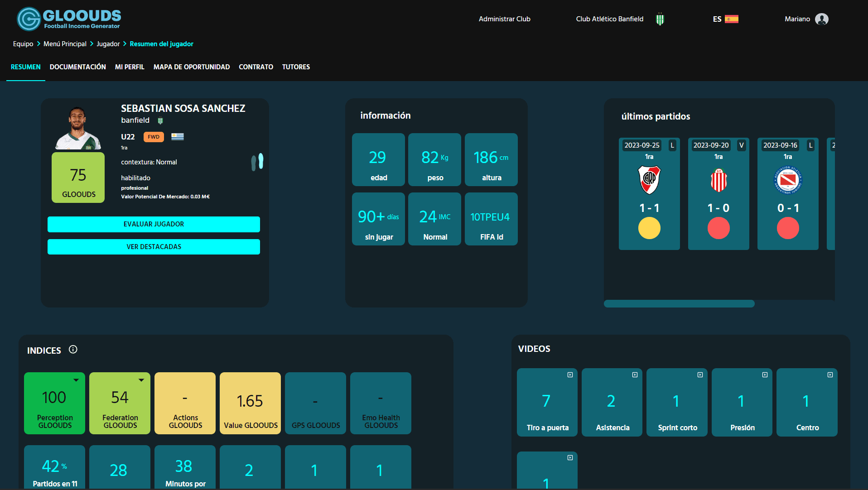Image resolution: width=868 pixels, height=490 pixels.
Task: Switch language via Spanish flag
Action: (731, 19)
